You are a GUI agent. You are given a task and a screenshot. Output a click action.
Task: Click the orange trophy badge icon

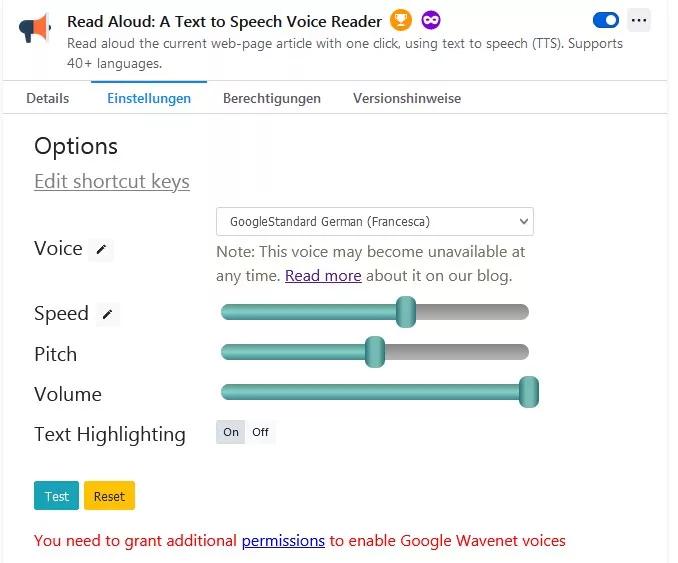pos(401,20)
